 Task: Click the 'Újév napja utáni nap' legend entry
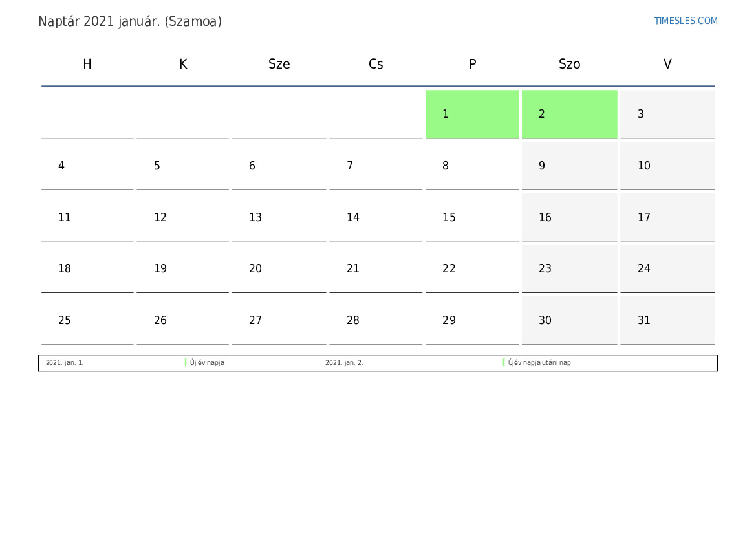point(539,363)
